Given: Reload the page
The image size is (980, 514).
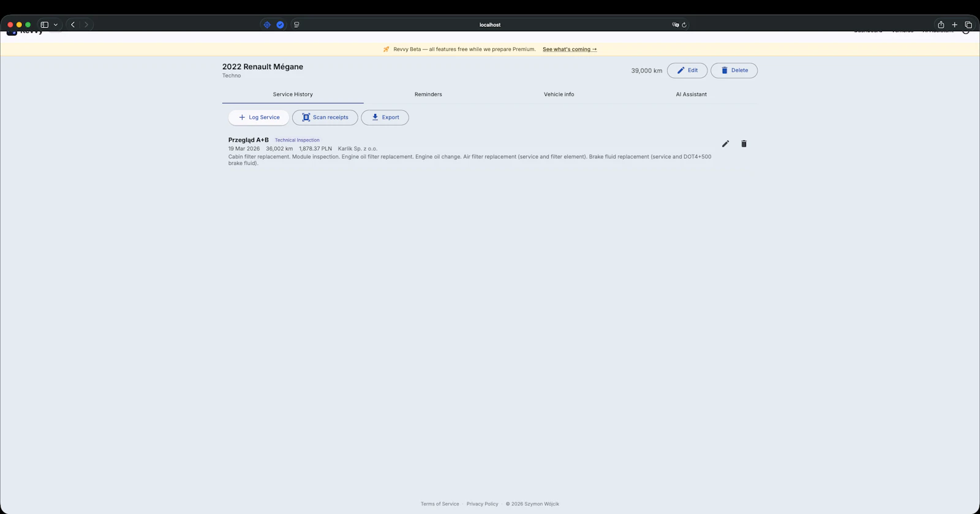Looking at the screenshot, I should click(x=684, y=25).
